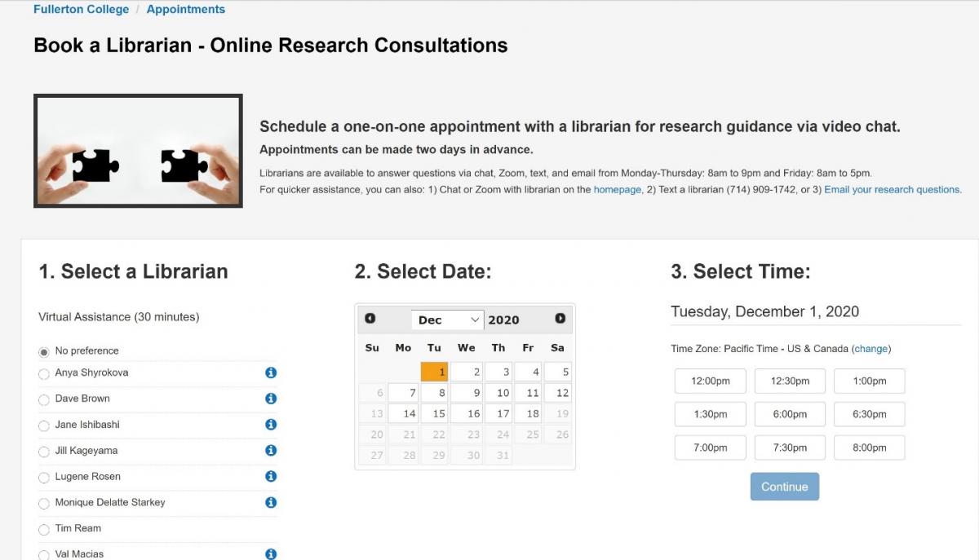Select December 2 on the calendar
979x560 pixels.
[x=467, y=372]
